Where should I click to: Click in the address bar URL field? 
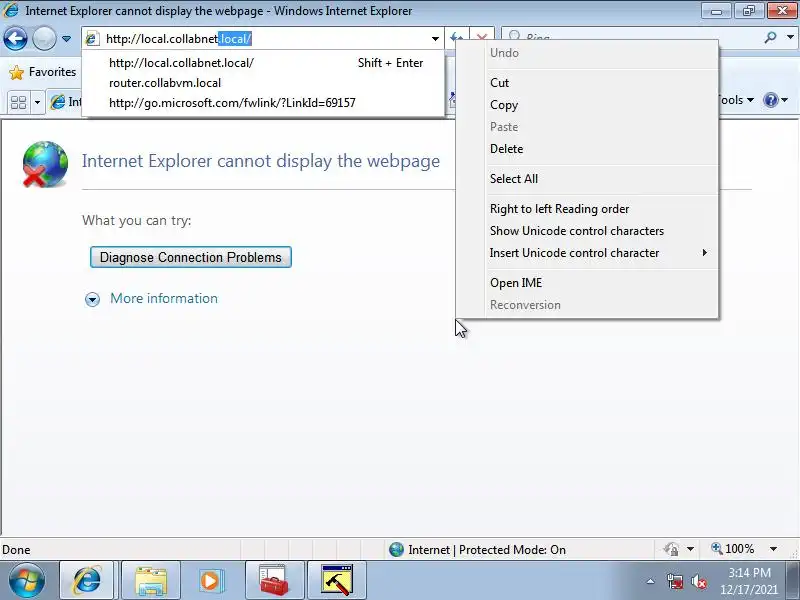tap(265, 39)
